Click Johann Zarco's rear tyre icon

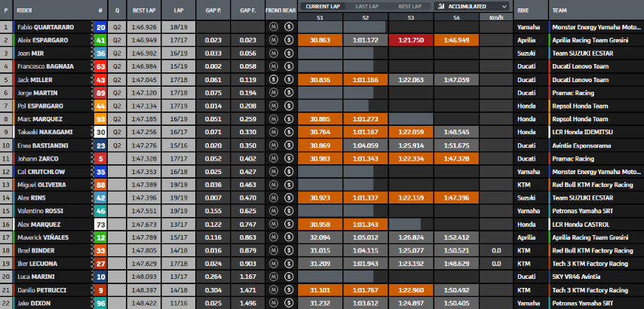coord(289,158)
